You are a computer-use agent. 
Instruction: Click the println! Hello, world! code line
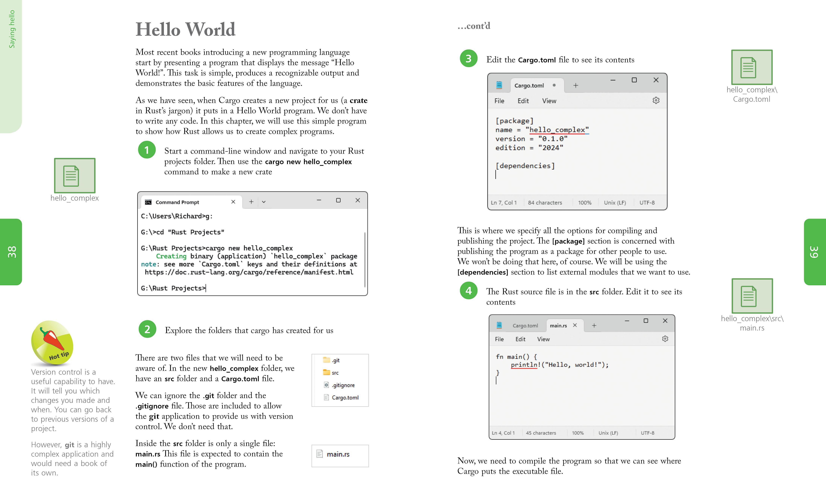pos(559,365)
